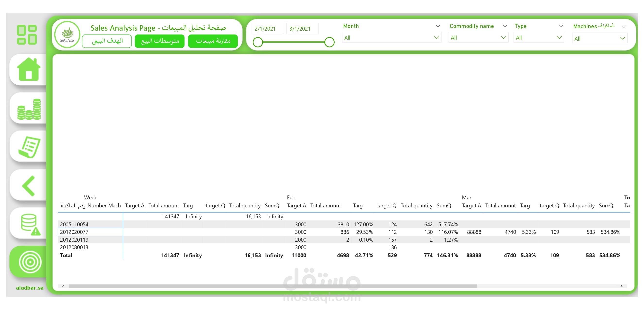Image resolution: width=644 pixels, height=310 pixels.
Task: Open the database warning icon
Action: click(30, 224)
